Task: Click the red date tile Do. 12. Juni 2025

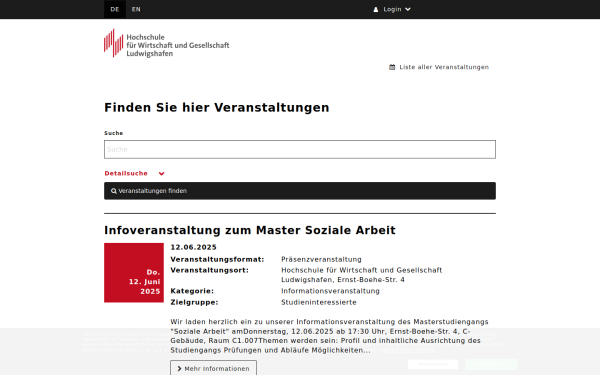Action: pyautogui.click(x=134, y=272)
